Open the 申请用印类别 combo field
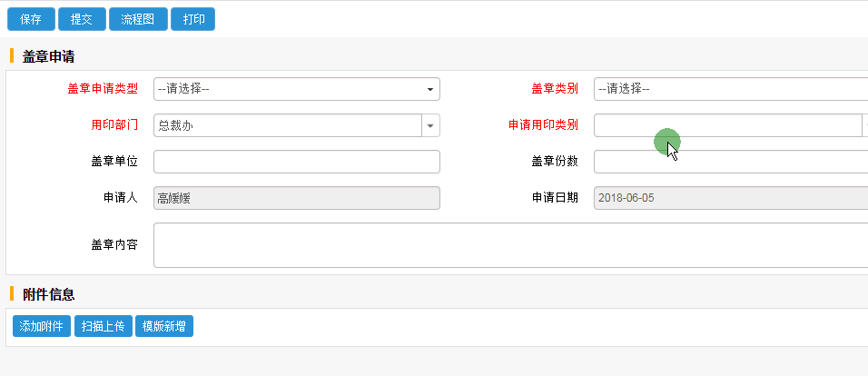 pos(726,125)
